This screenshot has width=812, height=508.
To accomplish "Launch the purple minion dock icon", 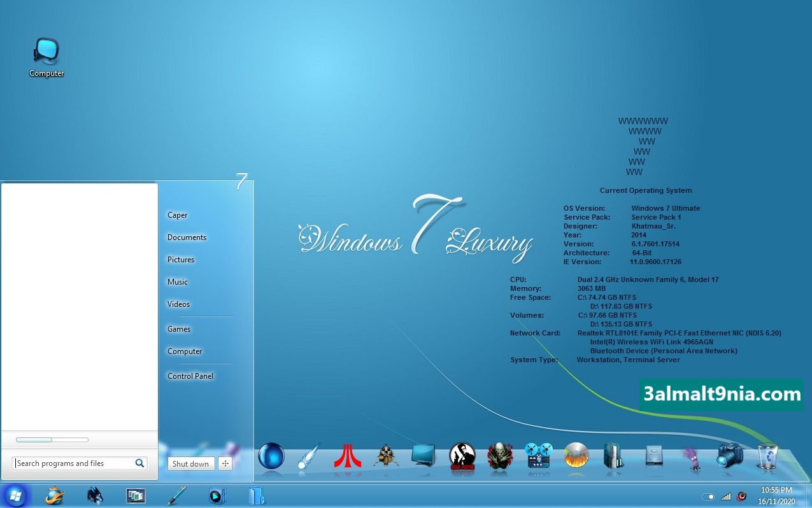I will pos(691,457).
